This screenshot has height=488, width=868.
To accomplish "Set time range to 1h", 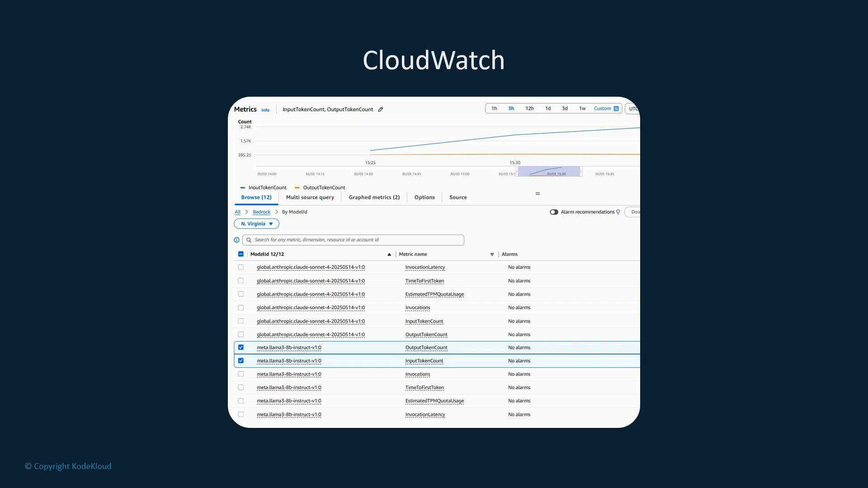I will click(x=494, y=108).
